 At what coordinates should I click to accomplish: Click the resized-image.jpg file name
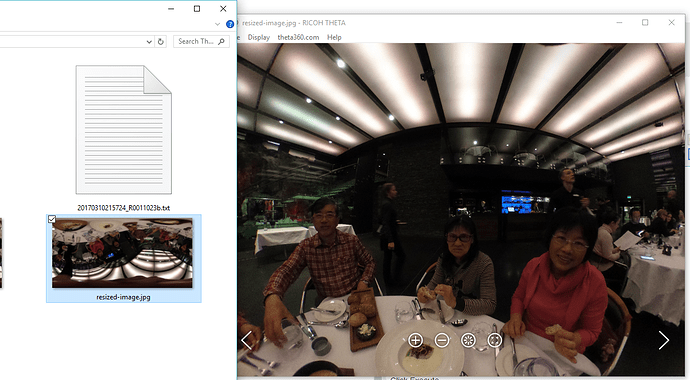point(123,297)
